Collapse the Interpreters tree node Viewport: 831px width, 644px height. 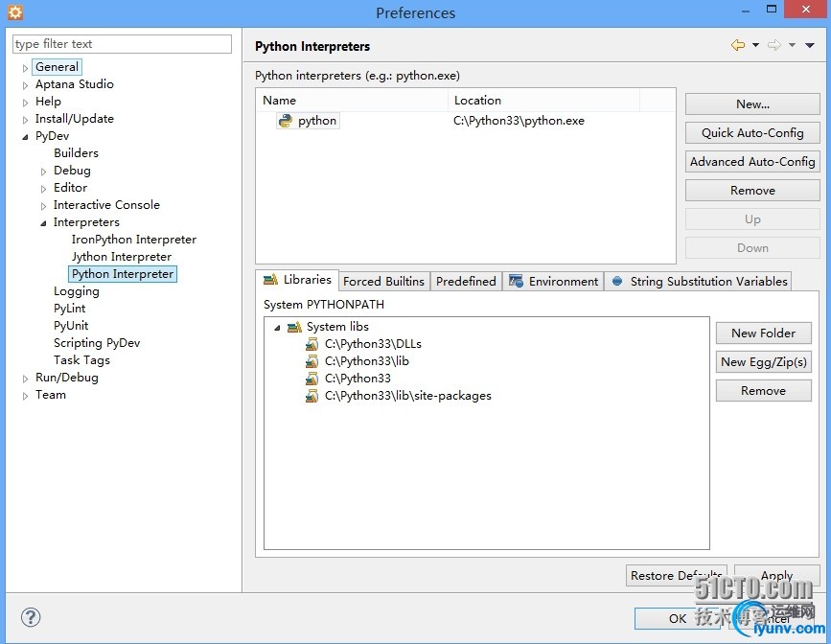pos(43,223)
